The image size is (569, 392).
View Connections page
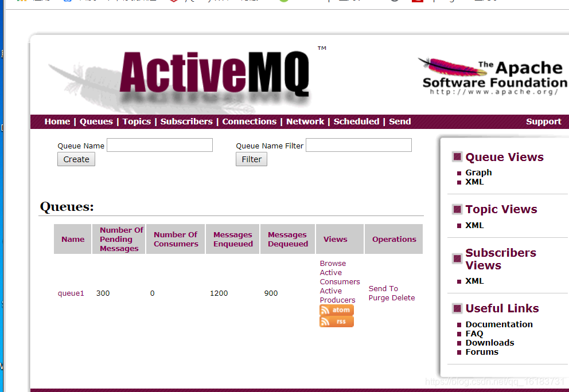(x=250, y=121)
